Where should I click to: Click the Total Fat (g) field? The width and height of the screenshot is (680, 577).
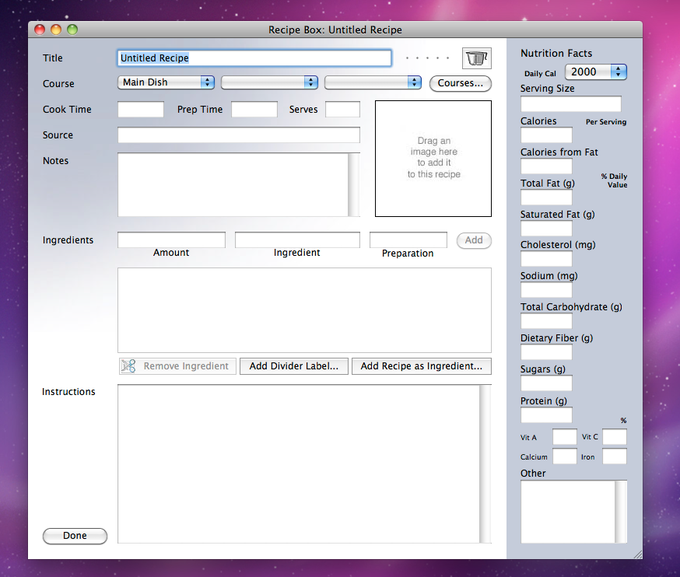click(x=546, y=197)
